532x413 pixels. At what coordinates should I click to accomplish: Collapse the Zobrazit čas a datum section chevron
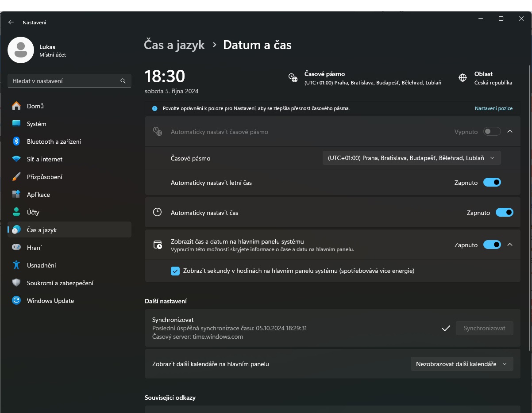(x=510, y=245)
